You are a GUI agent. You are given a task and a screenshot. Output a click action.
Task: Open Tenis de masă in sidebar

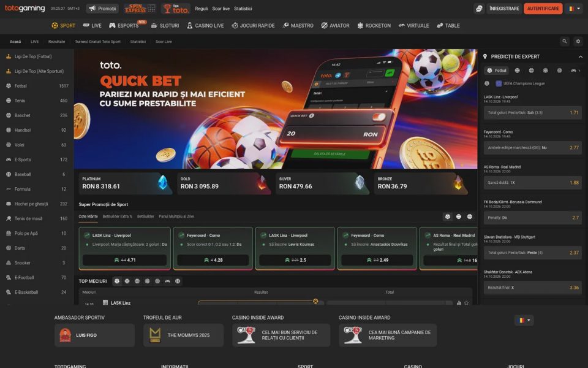pyautogui.click(x=37, y=218)
